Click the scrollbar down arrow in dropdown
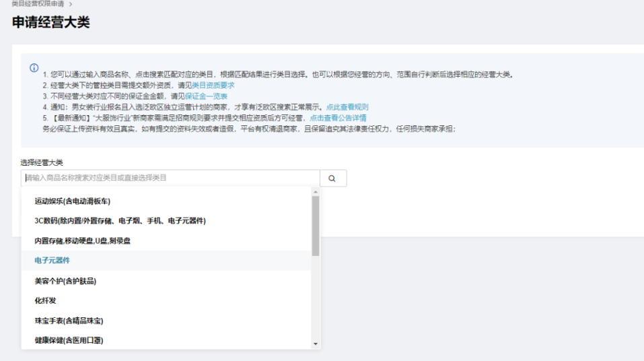This screenshot has width=644, height=361. coord(316,343)
